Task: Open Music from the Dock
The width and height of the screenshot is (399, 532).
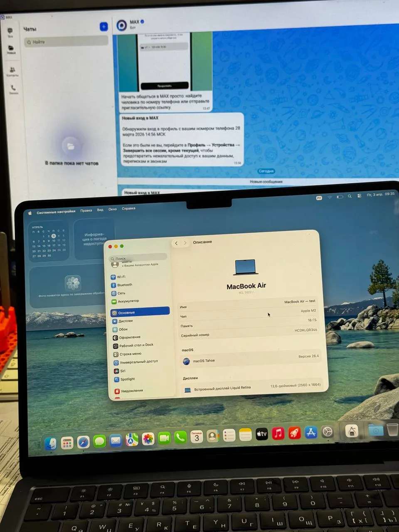Action: coord(278,433)
